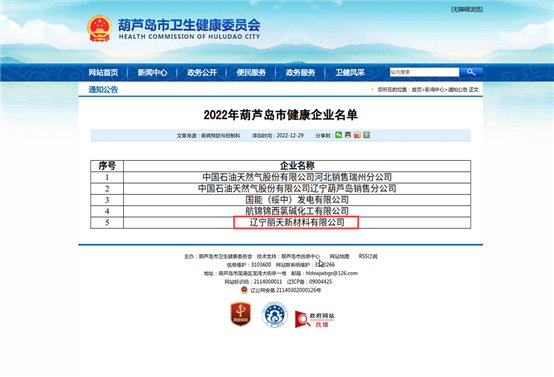Select the row 2 company 辽宁葫芦岛销售分公司
The image size is (554, 377).
pyautogui.click(x=297, y=188)
